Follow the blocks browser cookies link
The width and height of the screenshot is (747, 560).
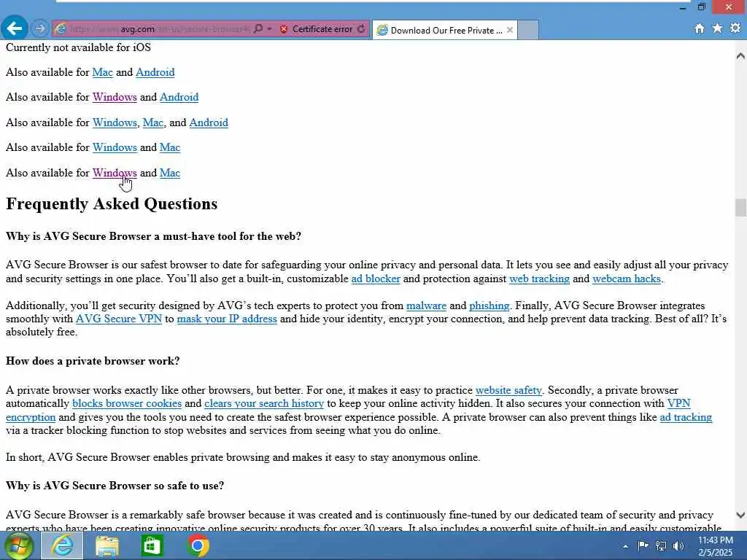click(x=127, y=403)
